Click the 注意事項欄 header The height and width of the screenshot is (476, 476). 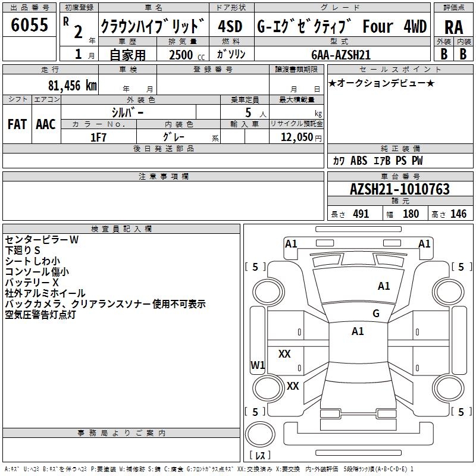[163, 176]
